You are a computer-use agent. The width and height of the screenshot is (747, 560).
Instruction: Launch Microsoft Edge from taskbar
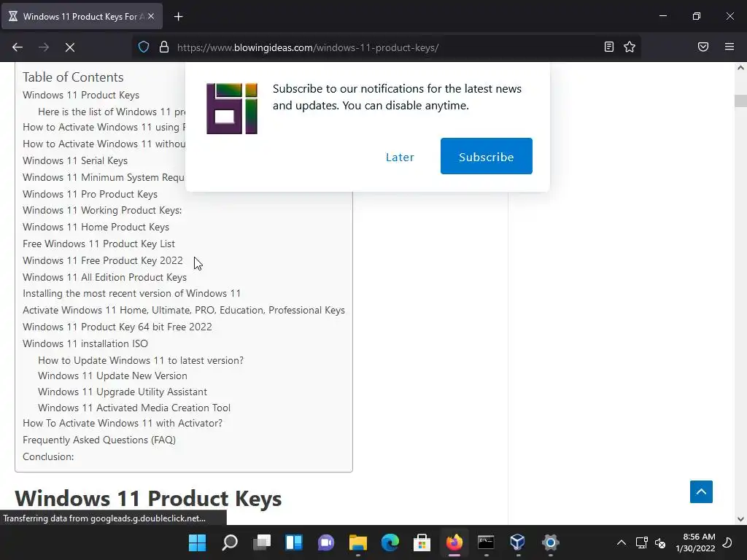coord(390,542)
